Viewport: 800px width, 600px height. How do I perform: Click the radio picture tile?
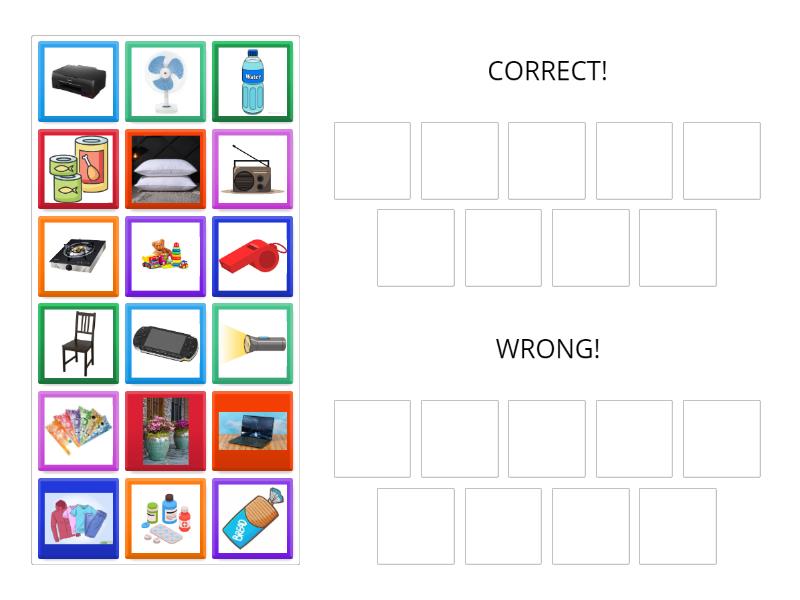coord(253,168)
